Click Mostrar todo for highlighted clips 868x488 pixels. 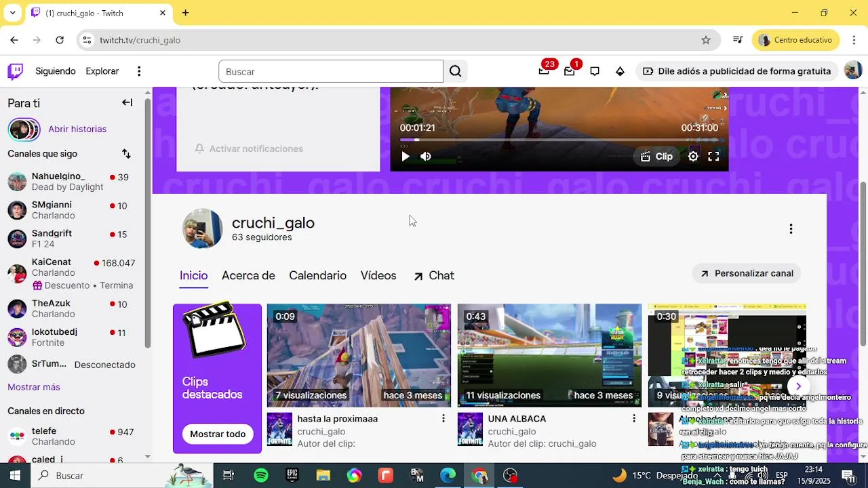tap(218, 434)
